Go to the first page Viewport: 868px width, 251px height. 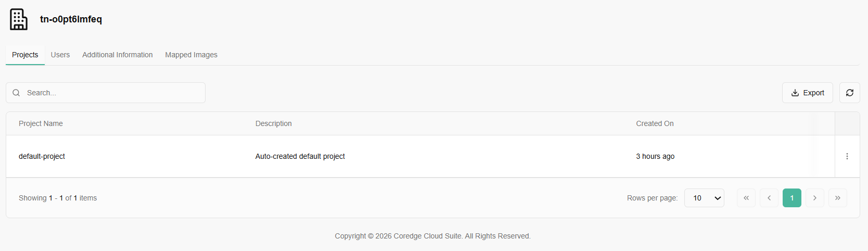(746, 198)
